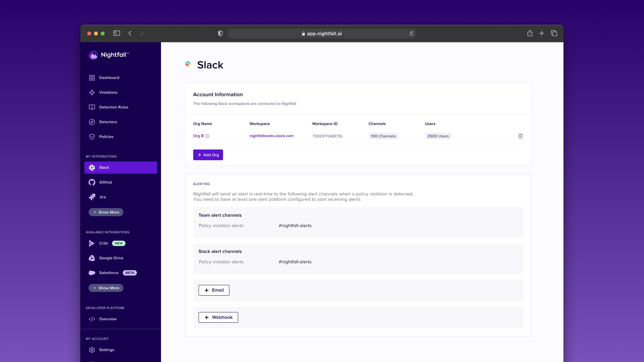Screen dimensions: 644x362
Task: Click the Nightfall logo in sidebar
Action: (x=108, y=55)
